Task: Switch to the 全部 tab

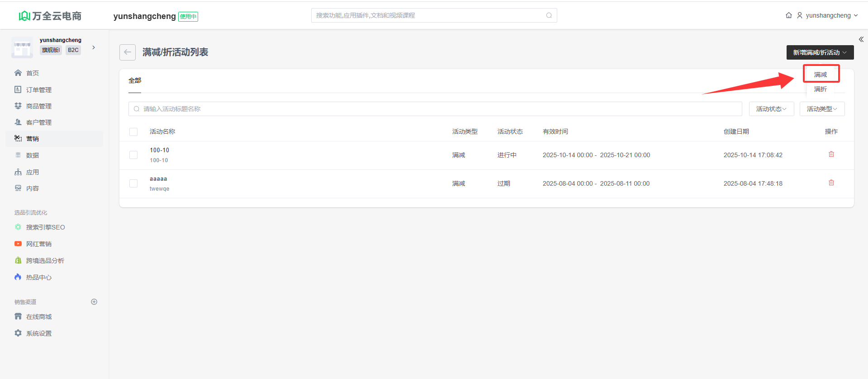Action: pos(135,81)
